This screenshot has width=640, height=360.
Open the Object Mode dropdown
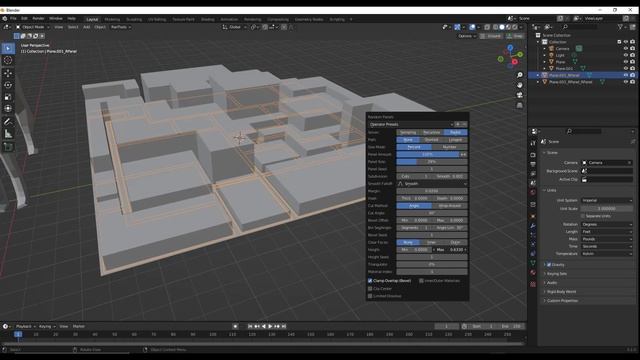click(32, 27)
